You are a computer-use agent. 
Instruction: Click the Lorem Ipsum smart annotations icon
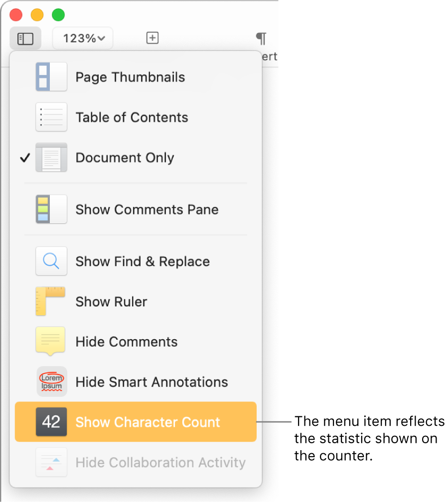pyautogui.click(x=51, y=381)
